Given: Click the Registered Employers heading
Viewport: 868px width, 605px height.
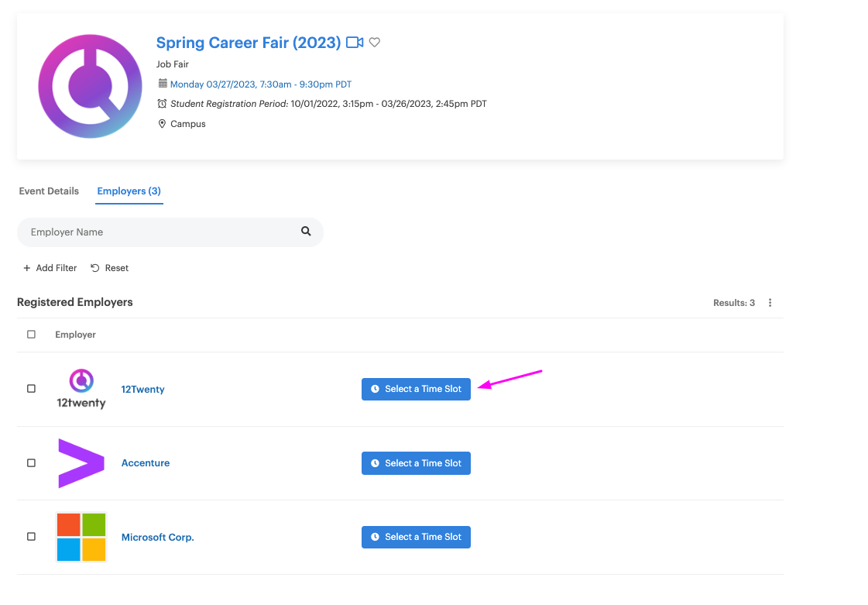Looking at the screenshot, I should point(75,302).
